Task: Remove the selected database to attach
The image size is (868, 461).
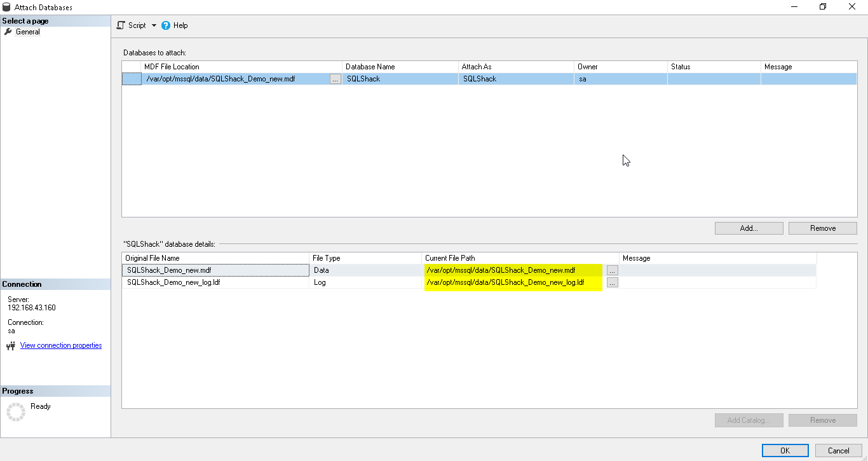Action: [x=822, y=228]
